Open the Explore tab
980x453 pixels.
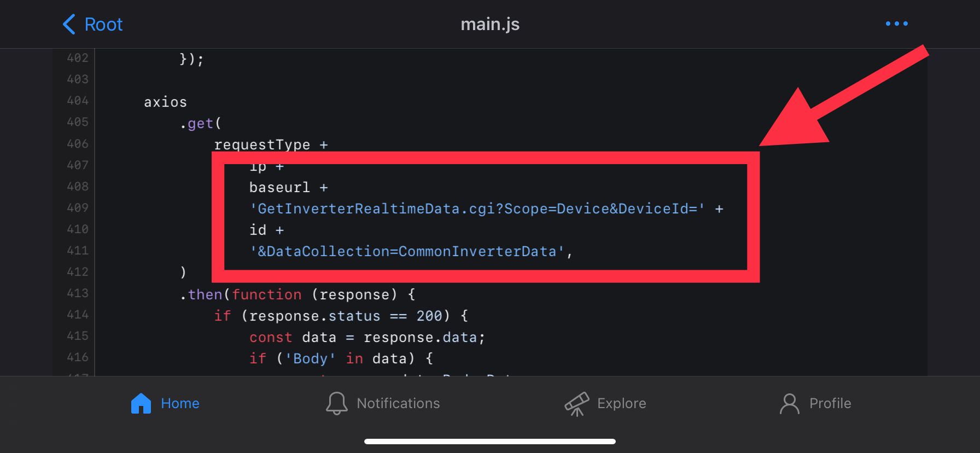(x=605, y=404)
